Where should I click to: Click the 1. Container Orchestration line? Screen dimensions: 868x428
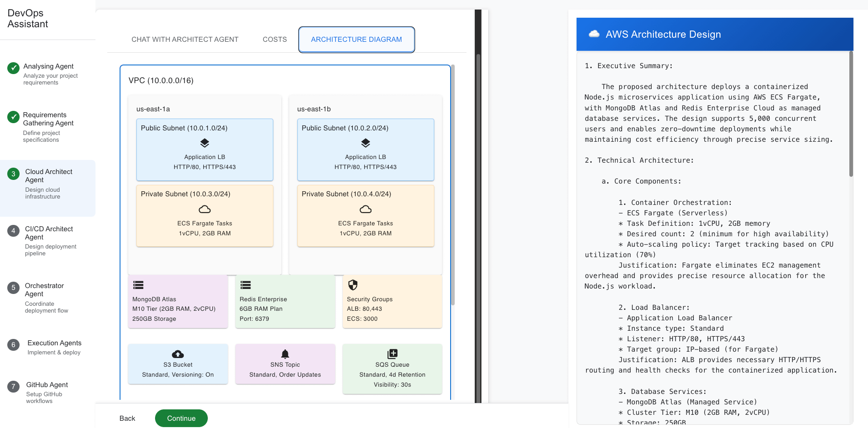pyautogui.click(x=675, y=203)
